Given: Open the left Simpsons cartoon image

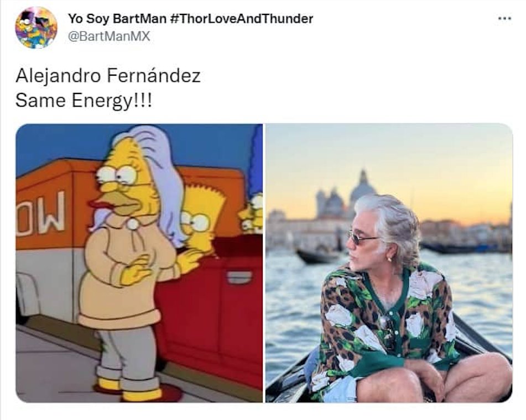Looking at the screenshot, I should (x=139, y=263).
